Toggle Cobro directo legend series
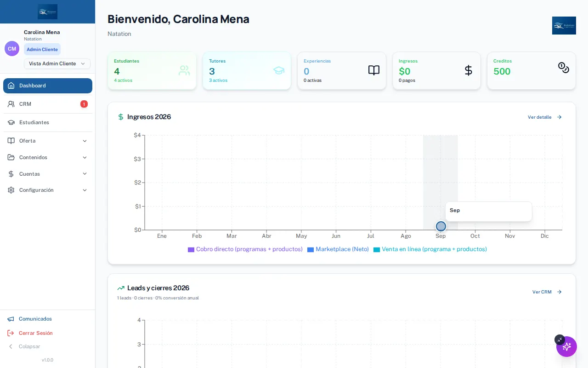The image size is (588, 368). coord(245,249)
